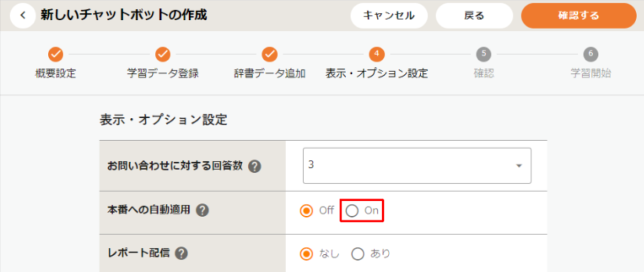Viewport: 644px width, 272px height.
Task: Enable On radio for 本番への自動適用
Action: pyautogui.click(x=352, y=211)
